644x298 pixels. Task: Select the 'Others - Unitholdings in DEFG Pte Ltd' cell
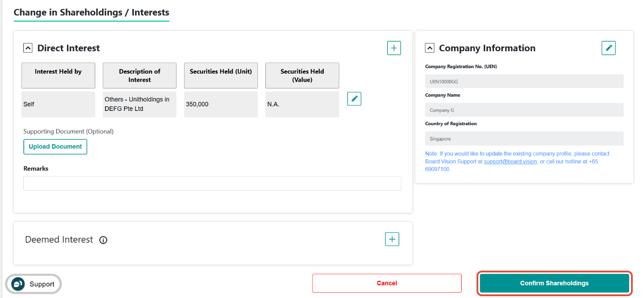click(140, 105)
